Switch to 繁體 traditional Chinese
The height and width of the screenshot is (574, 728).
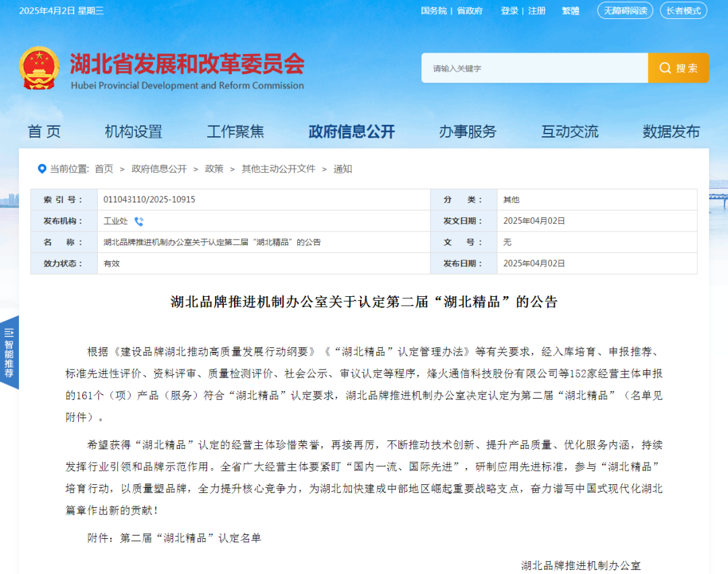(x=571, y=11)
